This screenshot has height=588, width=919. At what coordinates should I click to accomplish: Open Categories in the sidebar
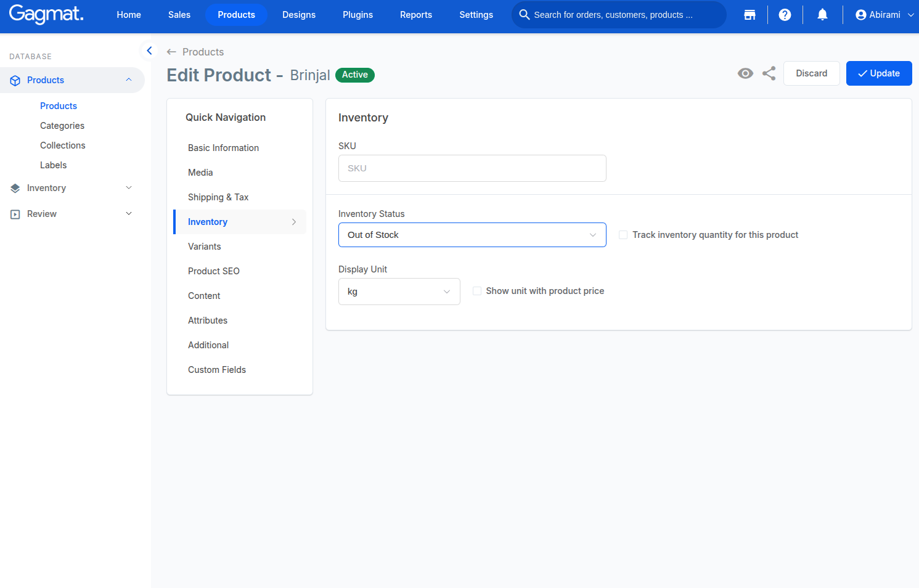[62, 126]
